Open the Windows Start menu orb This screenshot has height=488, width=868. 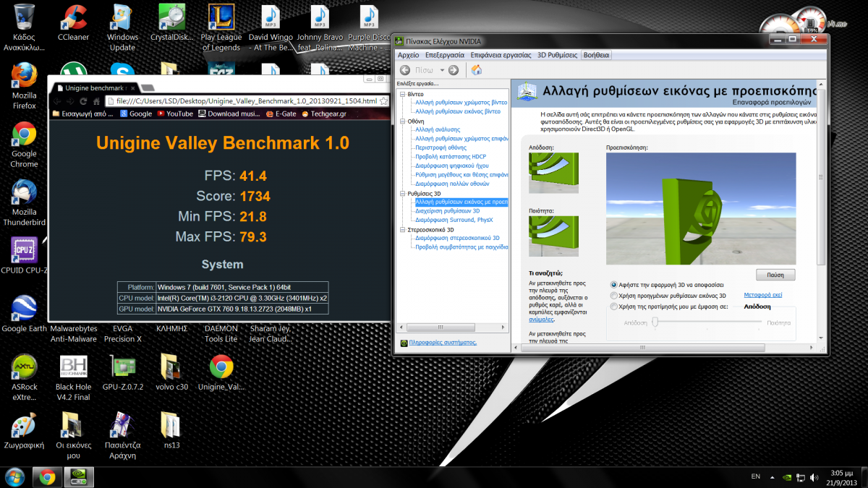click(14, 477)
